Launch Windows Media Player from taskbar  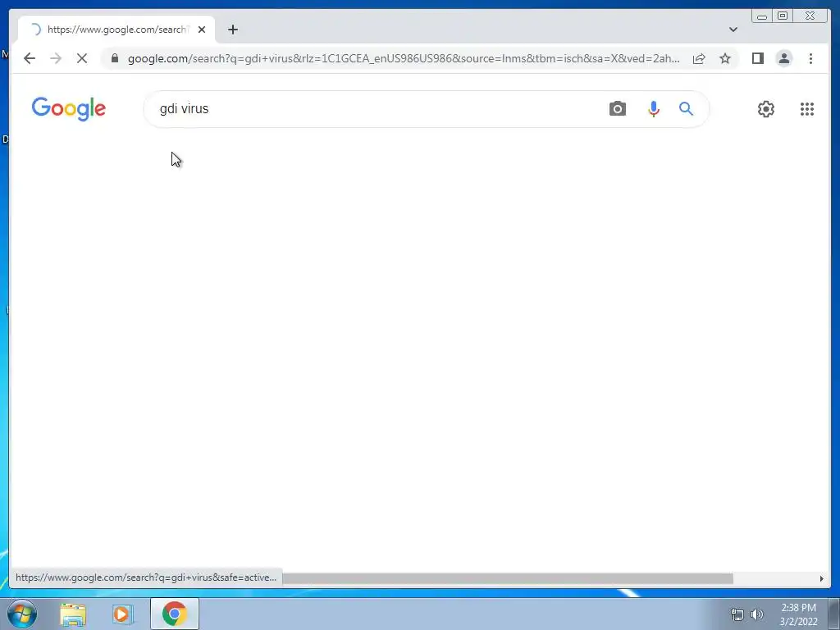coord(123,614)
